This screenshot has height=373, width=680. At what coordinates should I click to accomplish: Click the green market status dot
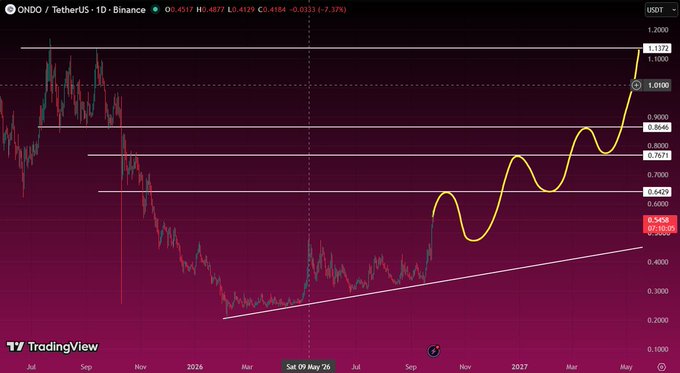pyautogui.click(x=155, y=9)
